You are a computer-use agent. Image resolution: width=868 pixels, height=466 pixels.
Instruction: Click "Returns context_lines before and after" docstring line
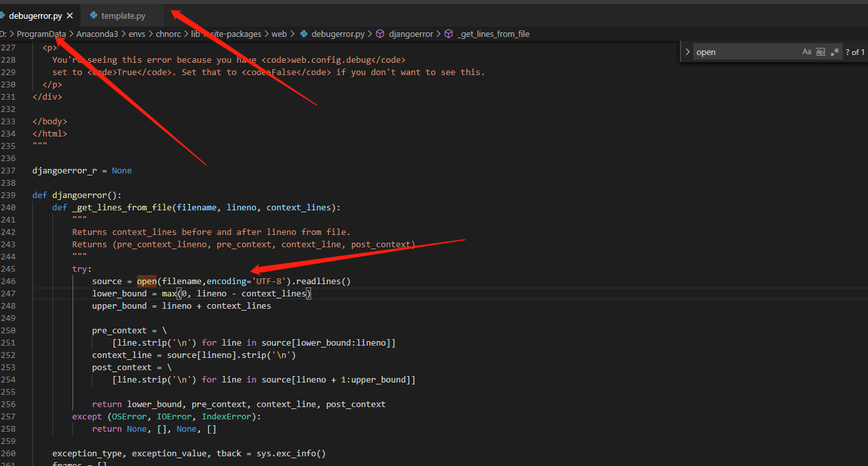(x=212, y=232)
